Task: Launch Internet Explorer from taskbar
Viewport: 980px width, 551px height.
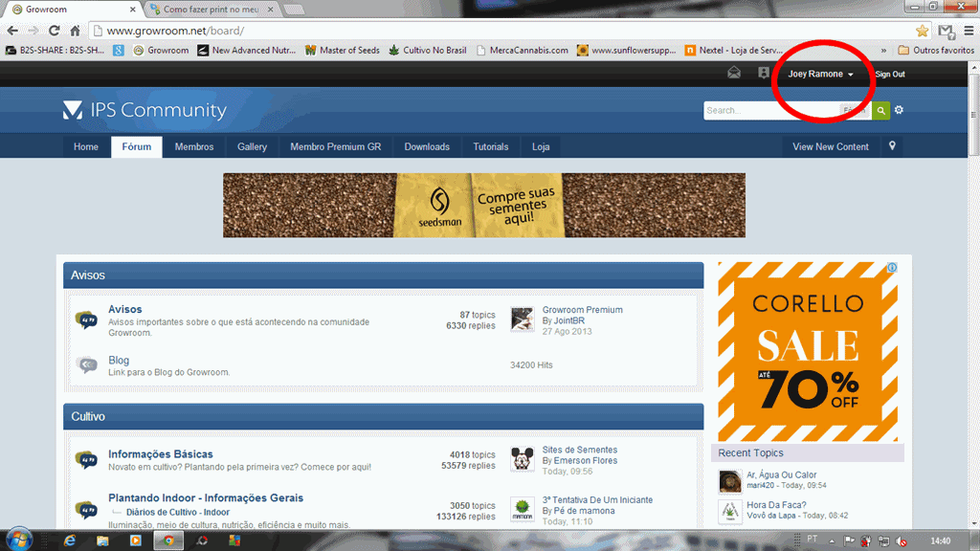Action: pos(69,540)
